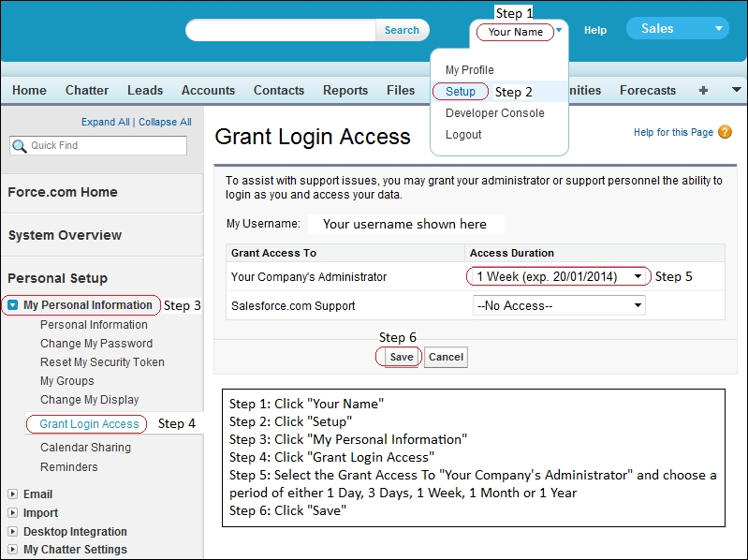The height and width of the screenshot is (560, 748).
Task: Open the Sales app dropdown menu
Action: (x=678, y=29)
